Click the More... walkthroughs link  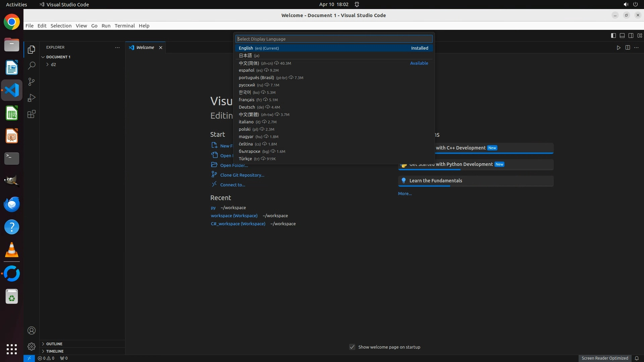(x=405, y=193)
